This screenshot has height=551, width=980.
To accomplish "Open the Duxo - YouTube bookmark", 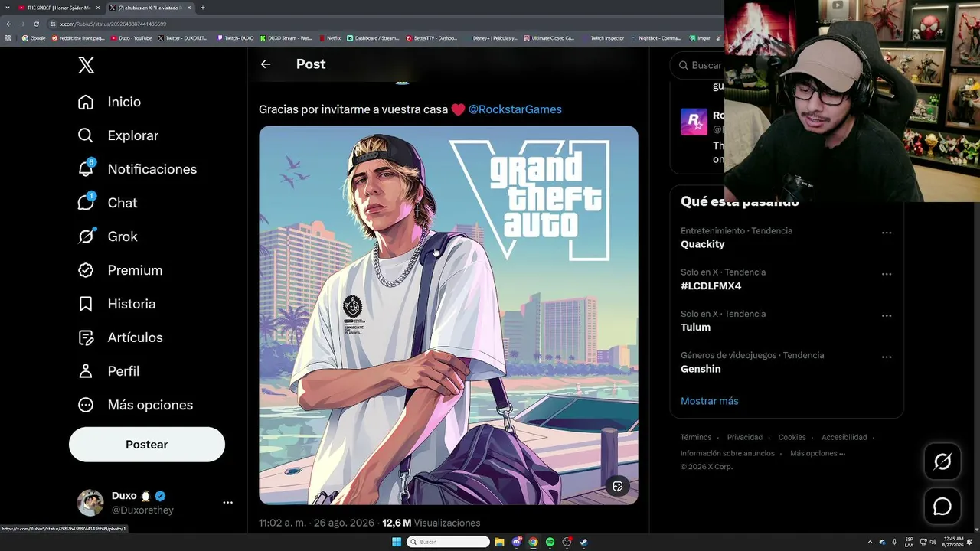I will [132, 38].
